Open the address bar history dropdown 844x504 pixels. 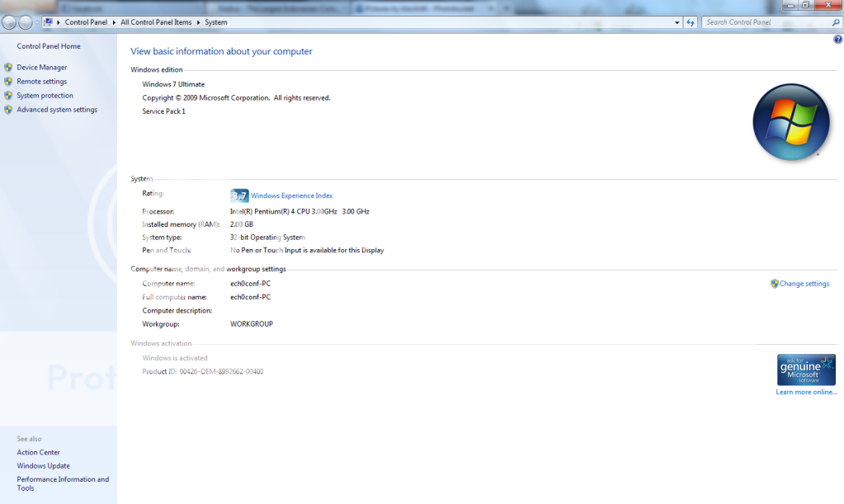coord(677,22)
